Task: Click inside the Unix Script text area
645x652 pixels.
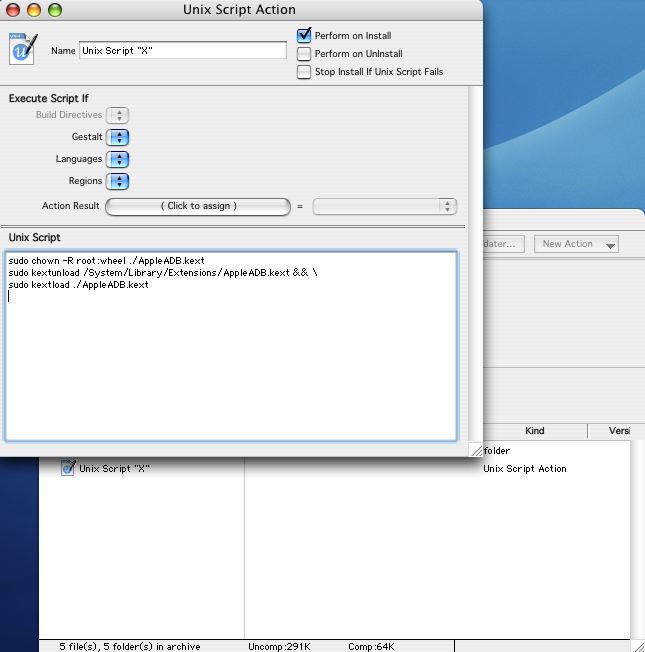Action: [x=231, y=346]
